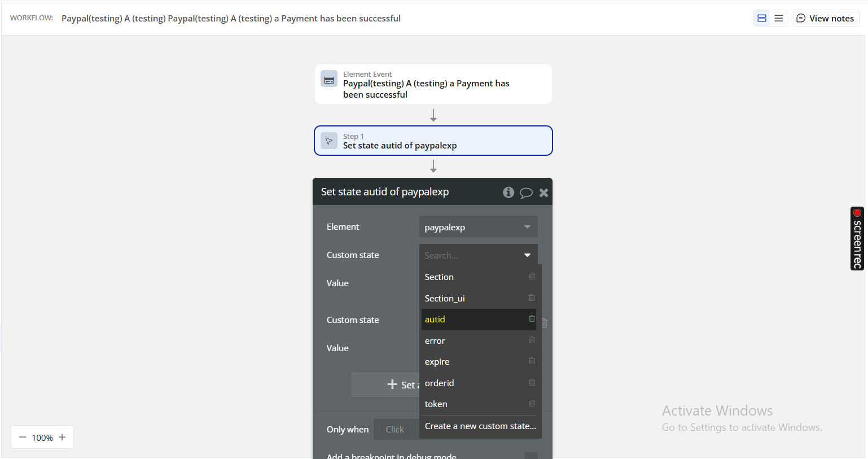Image resolution: width=868 pixels, height=459 pixels.
Task: Click the custom state Search field
Action: (468, 255)
